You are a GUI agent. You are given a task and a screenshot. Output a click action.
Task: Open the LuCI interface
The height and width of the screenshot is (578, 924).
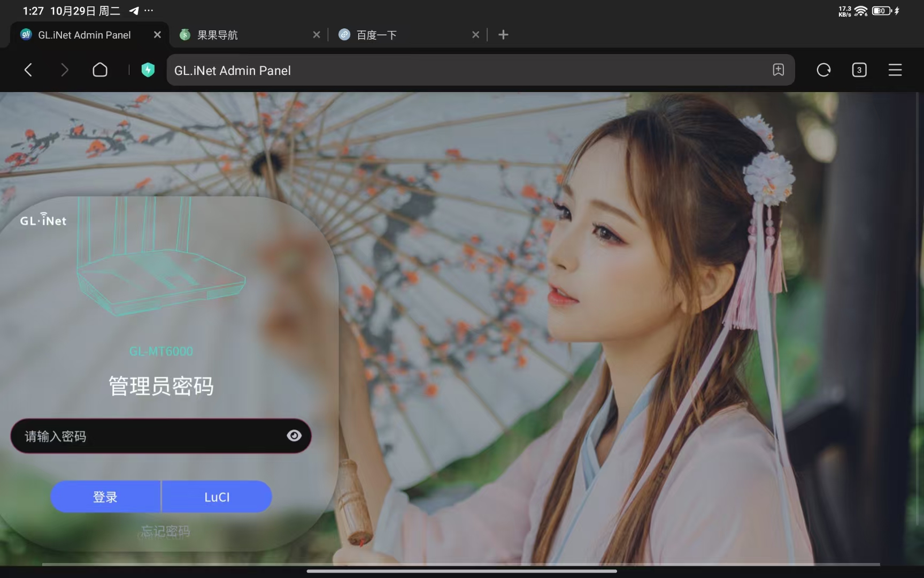[x=216, y=497]
